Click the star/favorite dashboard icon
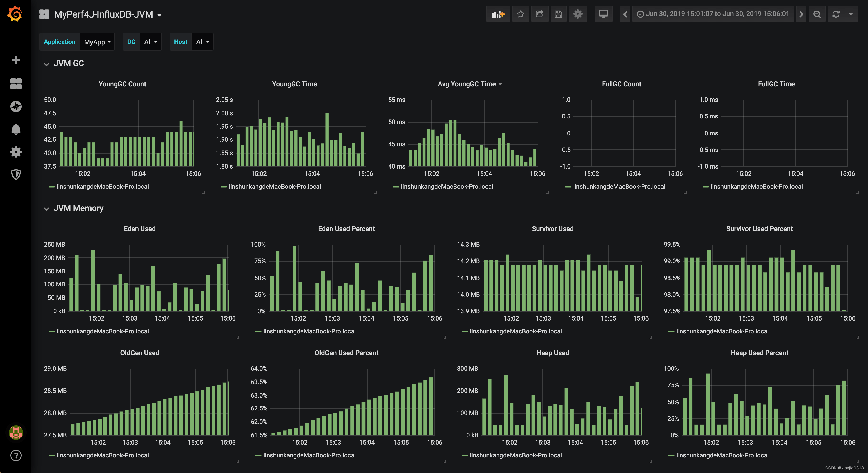Screen dimensions: 868x473 [520, 14]
